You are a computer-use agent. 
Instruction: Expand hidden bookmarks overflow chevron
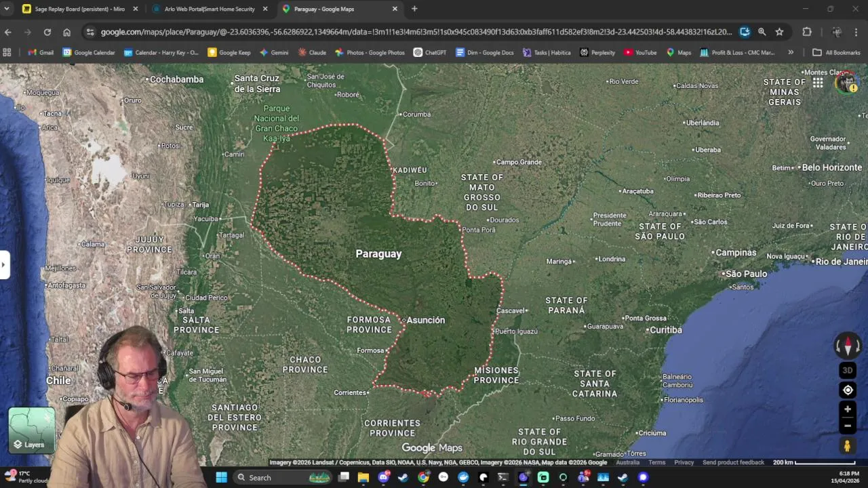click(790, 52)
